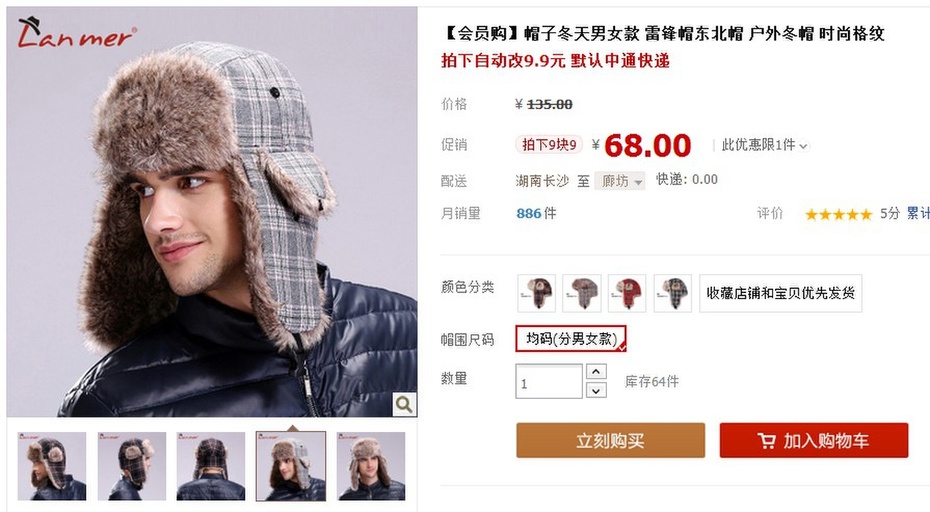The image size is (930, 512).
Task: Click the five-star rating icons
Action: pyautogui.click(x=838, y=214)
